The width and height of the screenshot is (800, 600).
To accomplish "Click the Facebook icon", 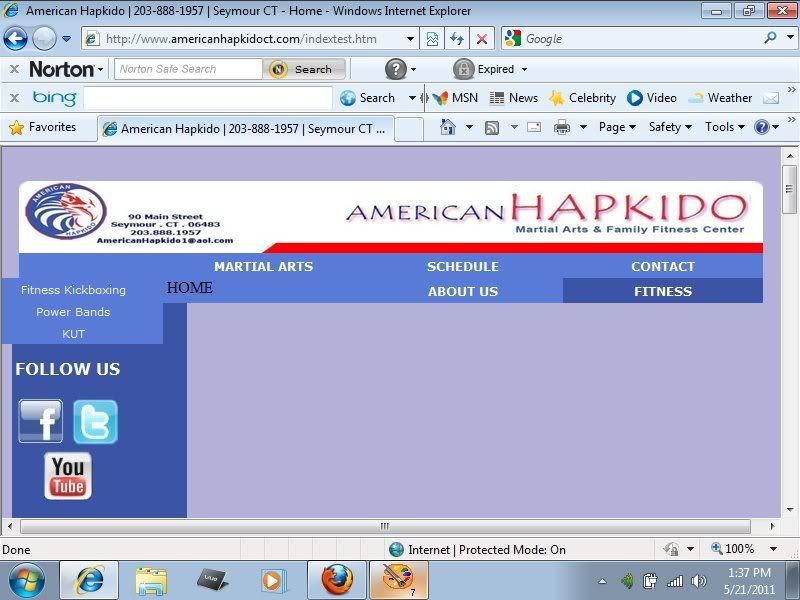I will 40,421.
